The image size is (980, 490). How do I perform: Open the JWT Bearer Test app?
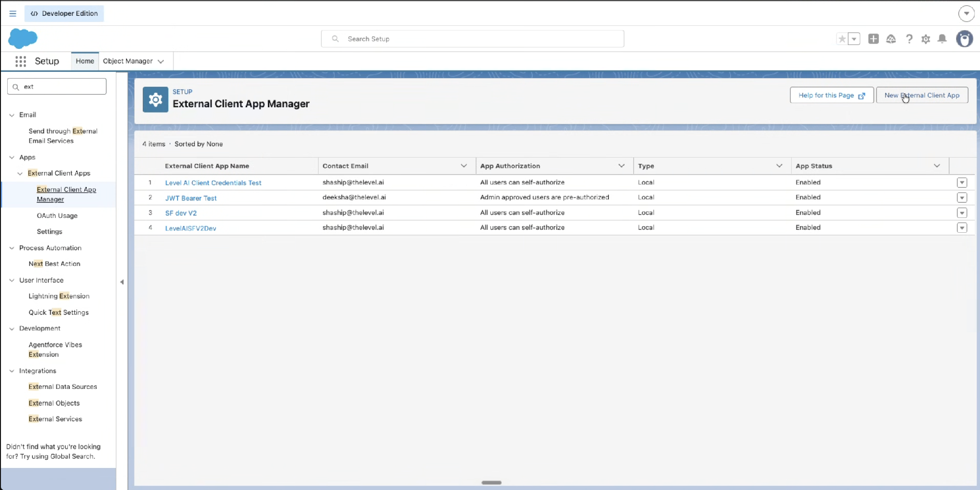coord(191,198)
